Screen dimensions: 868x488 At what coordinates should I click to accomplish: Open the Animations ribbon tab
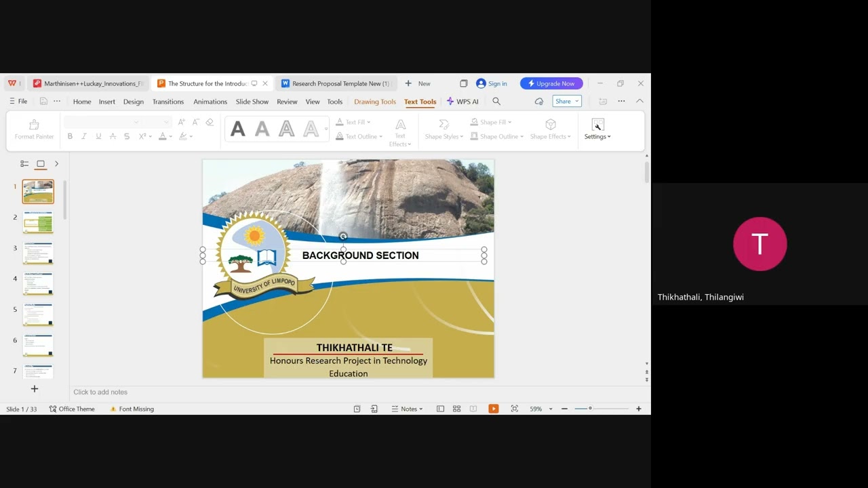210,102
